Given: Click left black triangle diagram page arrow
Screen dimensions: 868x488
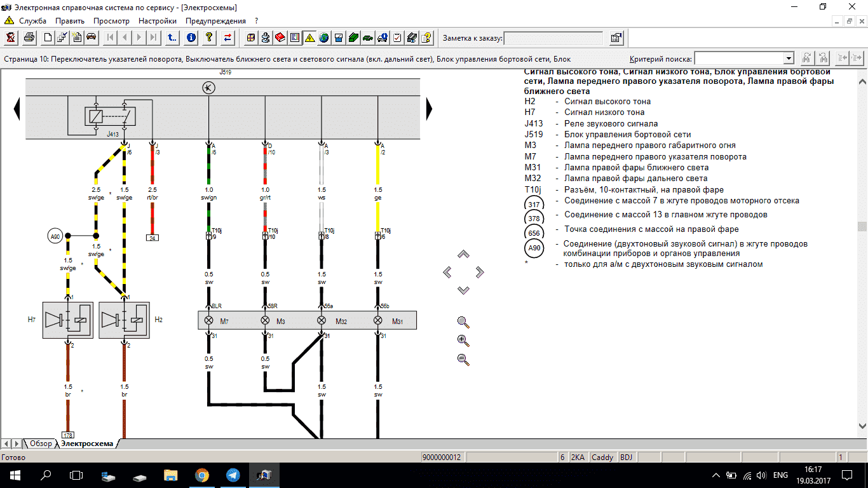Looking at the screenshot, I should point(17,110).
